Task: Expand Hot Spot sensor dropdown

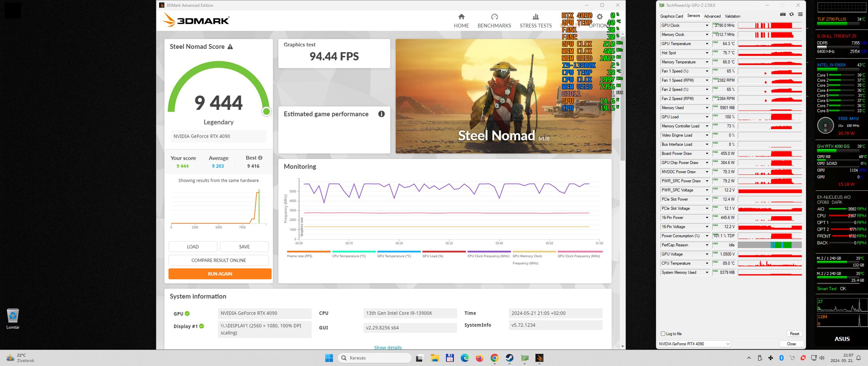Action: pos(706,53)
